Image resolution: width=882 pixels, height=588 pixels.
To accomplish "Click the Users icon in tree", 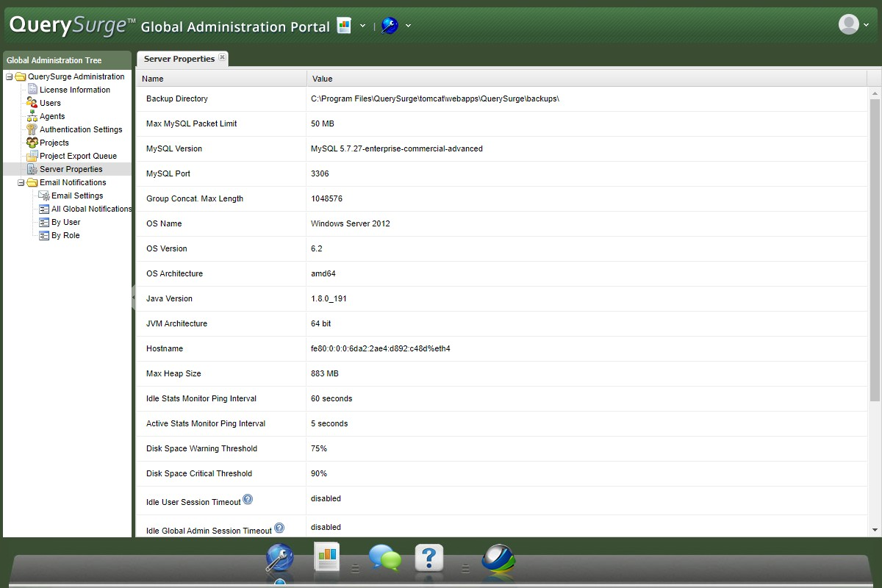I will [32, 103].
